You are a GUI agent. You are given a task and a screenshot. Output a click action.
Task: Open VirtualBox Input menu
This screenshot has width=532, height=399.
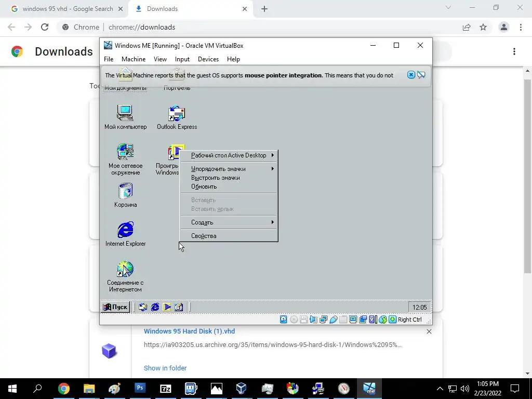182,59
